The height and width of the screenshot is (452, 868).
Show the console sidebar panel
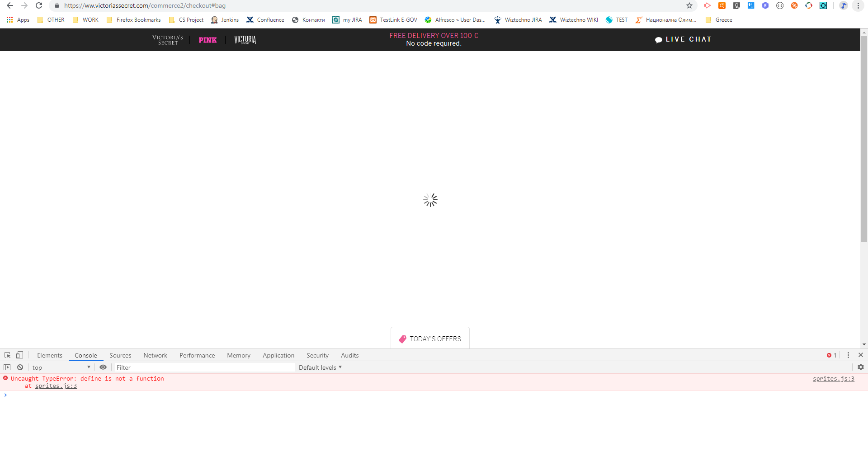tap(7, 367)
